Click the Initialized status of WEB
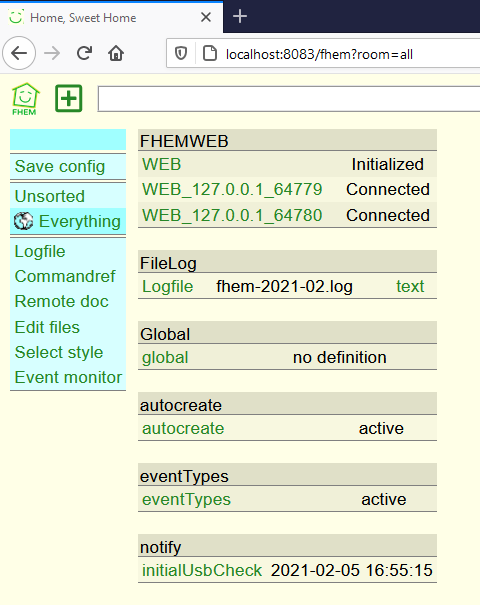480x605 pixels. 387,165
